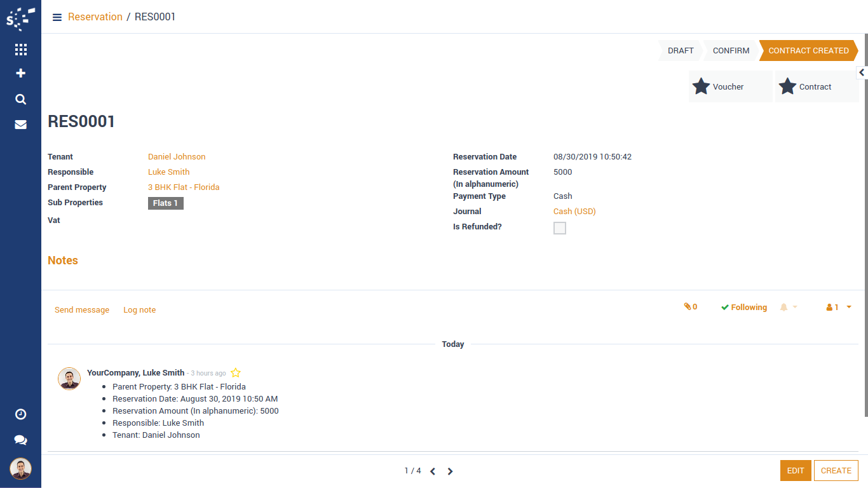868x488 pixels.
Task: Open the envelope messages icon
Action: [x=20, y=125]
